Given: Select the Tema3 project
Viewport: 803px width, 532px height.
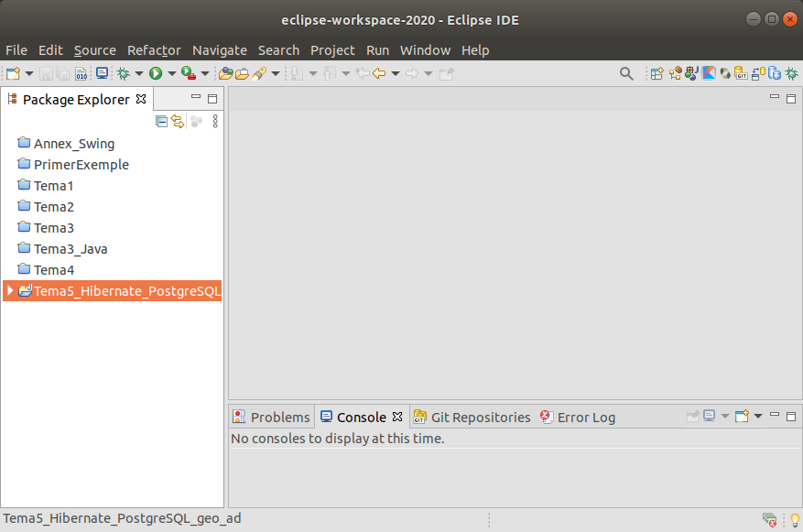Looking at the screenshot, I should [54, 228].
